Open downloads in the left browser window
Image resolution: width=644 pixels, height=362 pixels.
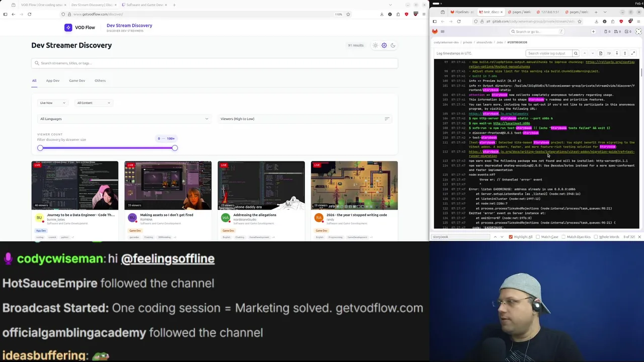382,14
